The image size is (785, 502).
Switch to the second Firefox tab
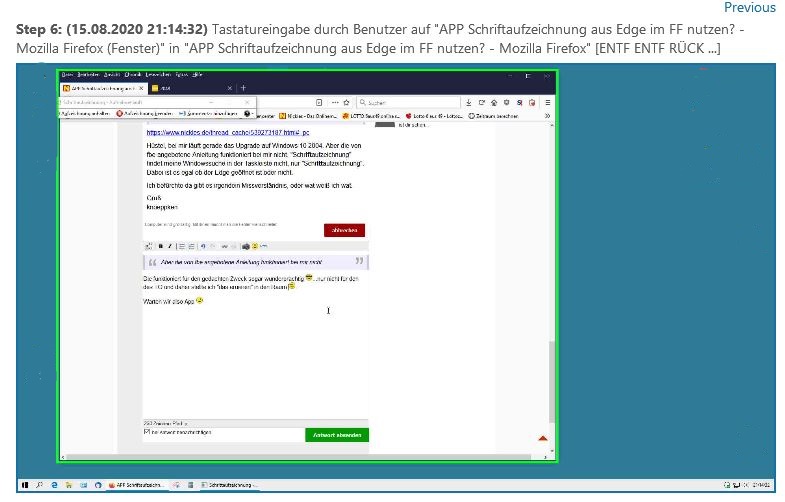190,88
